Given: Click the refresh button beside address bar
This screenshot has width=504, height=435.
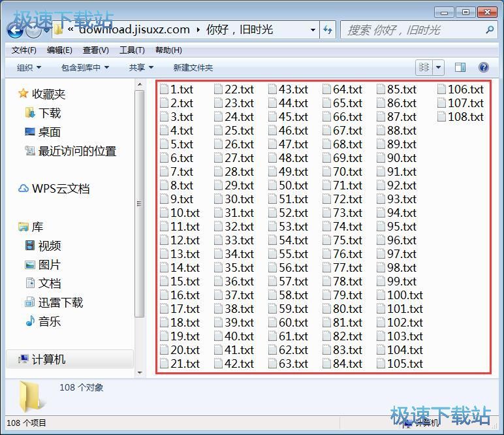Looking at the screenshot, I should [x=328, y=30].
